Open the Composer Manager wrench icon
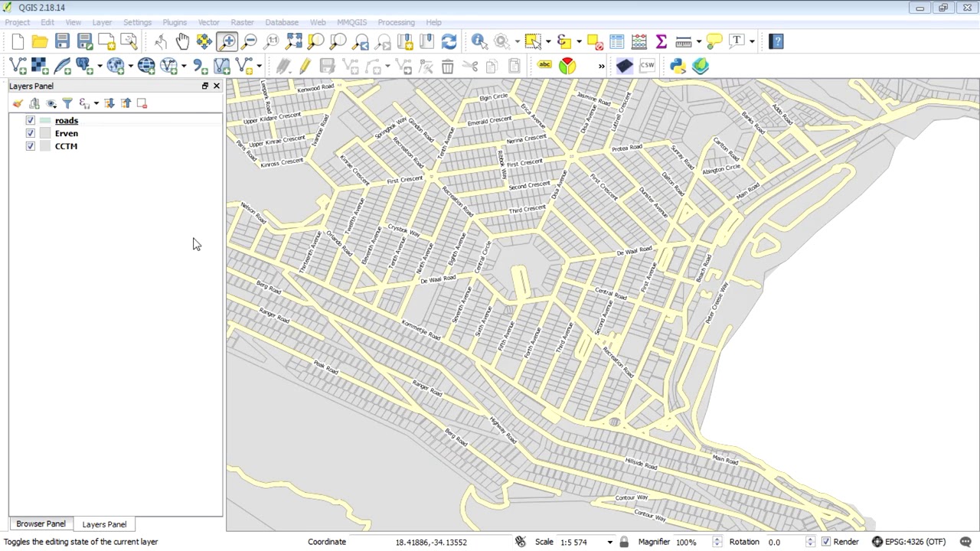The height and width of the screenshot is (551, 980). pyautogui.click(x=129, y=41)
